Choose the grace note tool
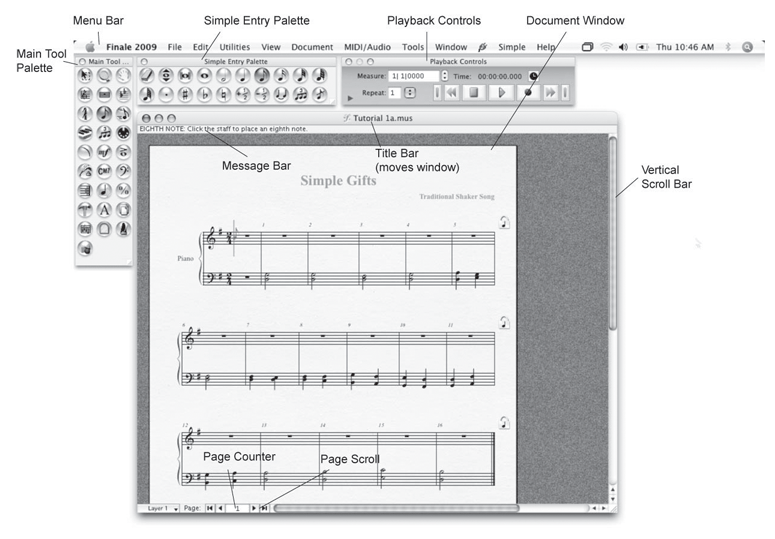Viewport: 775px width, 539px height. pos(320,94)
